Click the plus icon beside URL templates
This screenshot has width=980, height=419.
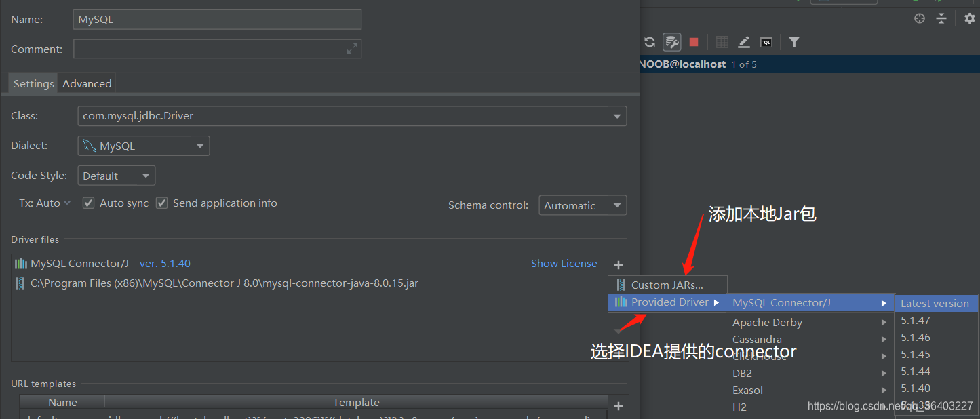coord(618,406)
